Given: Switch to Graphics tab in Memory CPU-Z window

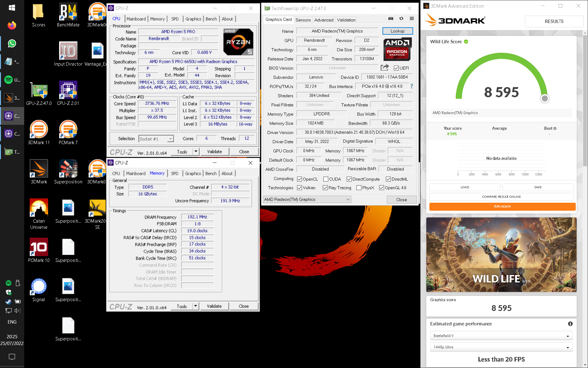Looking at the screenshot, I should point(193,173).
